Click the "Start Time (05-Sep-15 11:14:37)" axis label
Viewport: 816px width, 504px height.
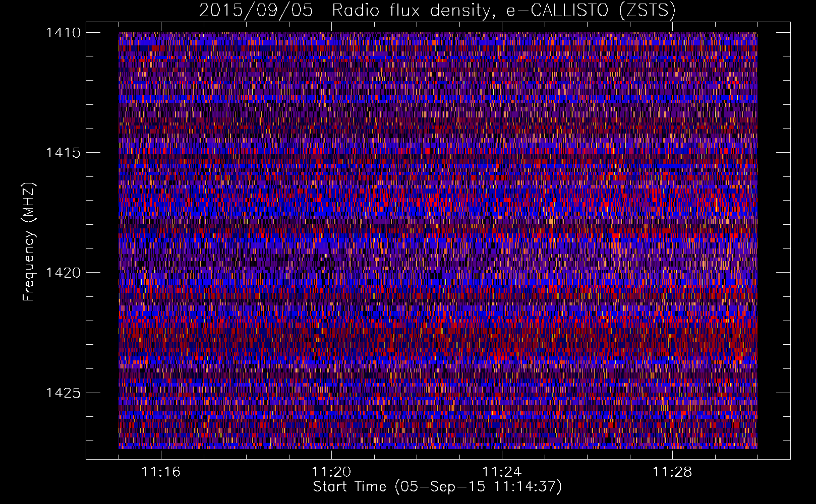tap(437, 487)
